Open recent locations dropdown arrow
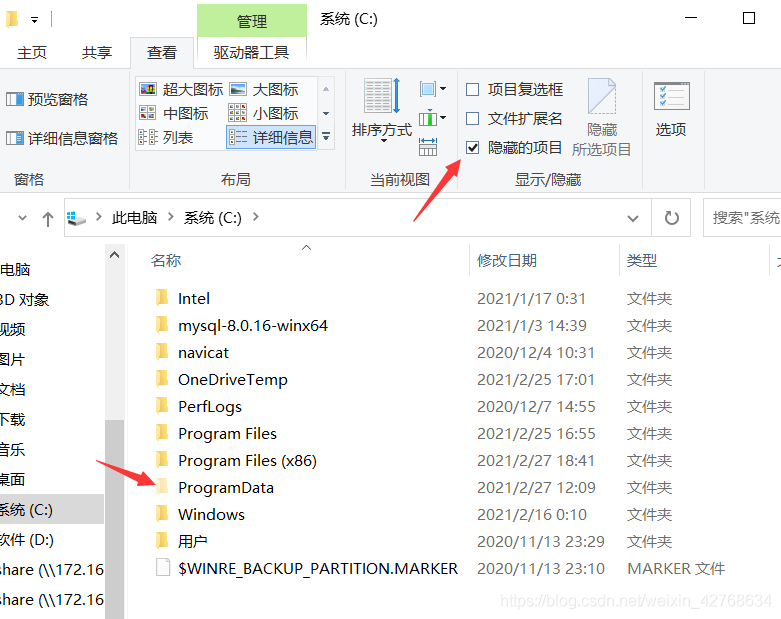 coord(22,218)
